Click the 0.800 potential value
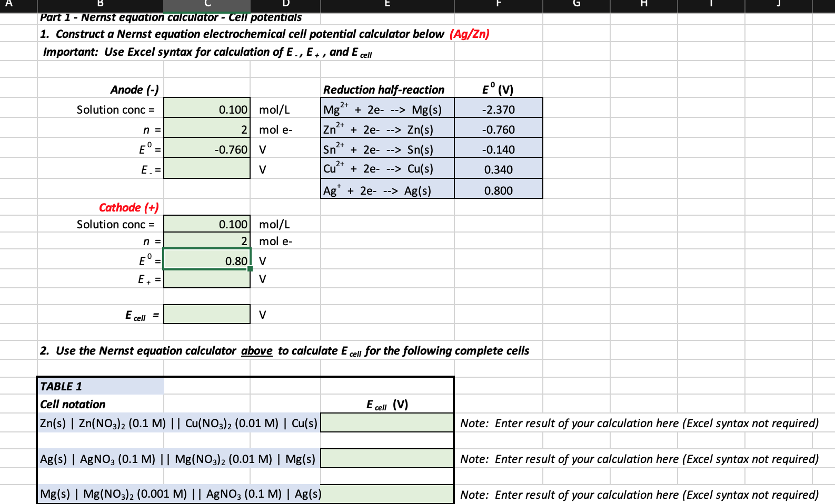The width and height of the screenshot is (835, 504). click(x=499, y=189)
